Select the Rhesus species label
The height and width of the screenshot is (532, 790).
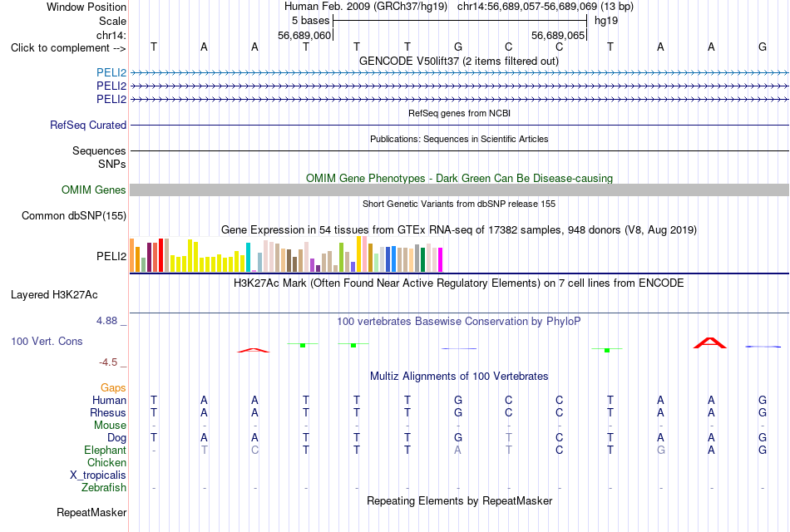point(108,412)
